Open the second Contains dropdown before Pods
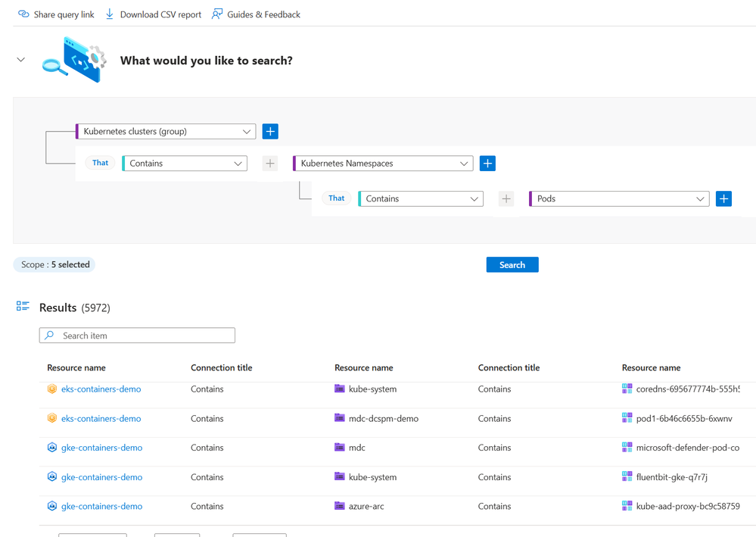The width and height of the screenshot is (756, 537). 421,198
